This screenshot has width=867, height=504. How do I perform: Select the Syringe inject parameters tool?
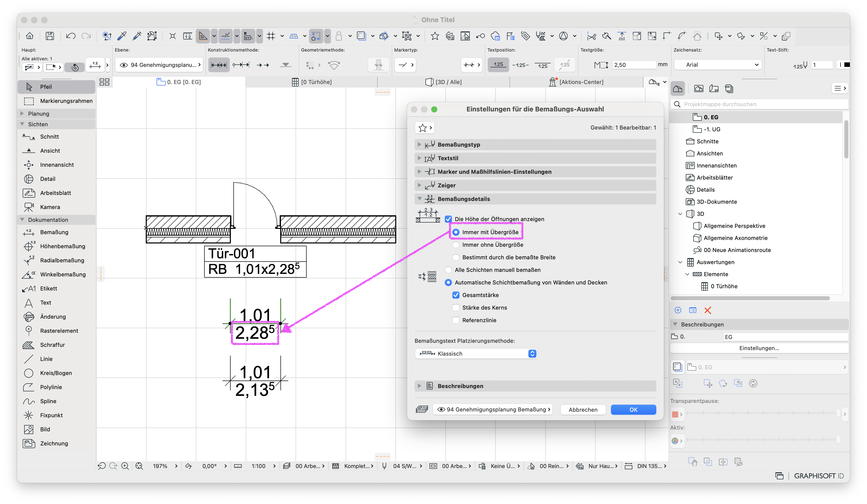pos(137,36)
